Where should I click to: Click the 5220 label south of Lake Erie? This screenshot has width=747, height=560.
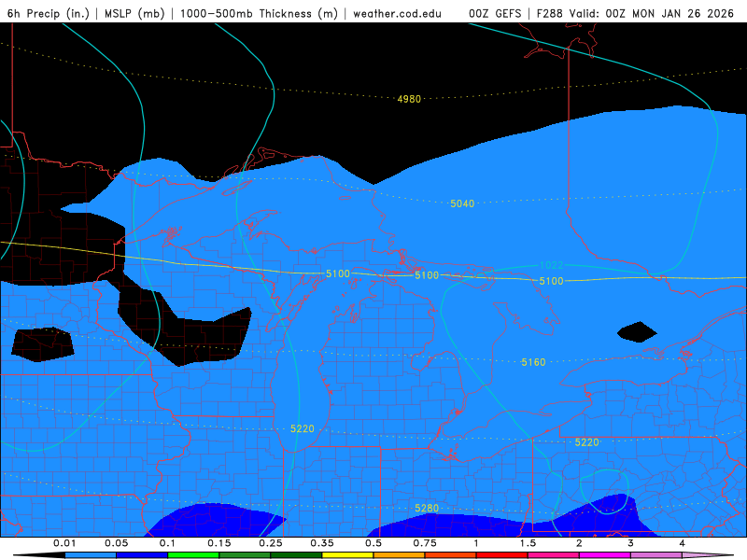click(x=586, y=442)
